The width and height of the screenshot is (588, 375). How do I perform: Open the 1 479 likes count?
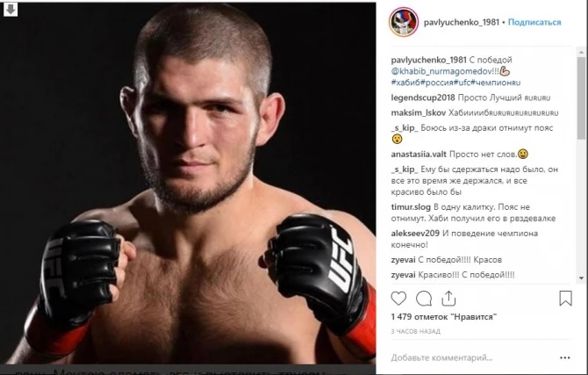click(x=443, y=317)
